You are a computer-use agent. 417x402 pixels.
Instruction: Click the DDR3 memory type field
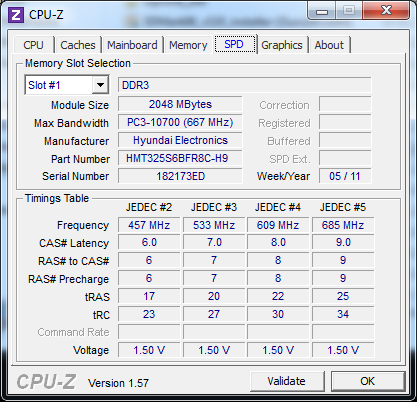point(245,85)
